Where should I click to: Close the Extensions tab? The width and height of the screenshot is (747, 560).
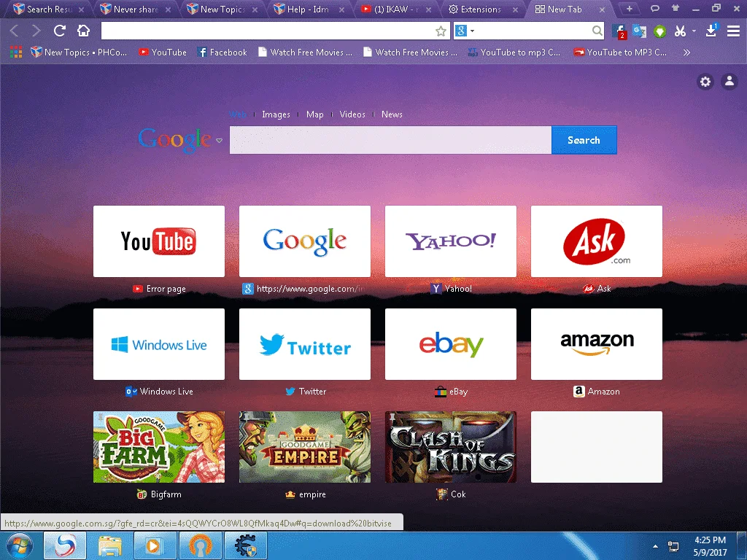pos(516,9)
